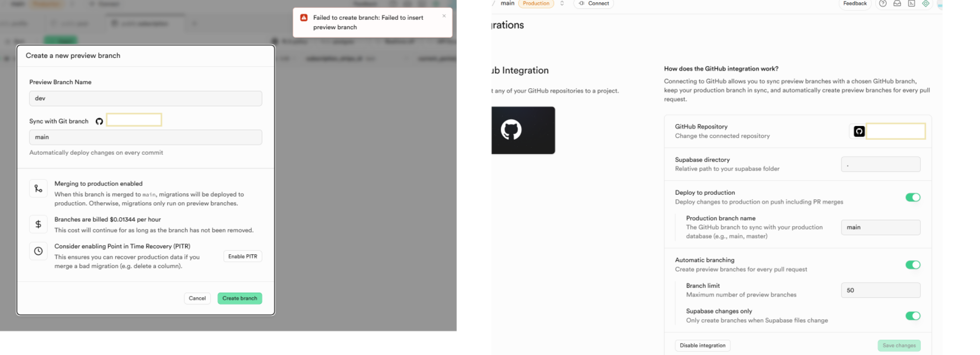Toggle Supabase changes only switch
This screenshot has height=355, width=980.
click(912, 316)
